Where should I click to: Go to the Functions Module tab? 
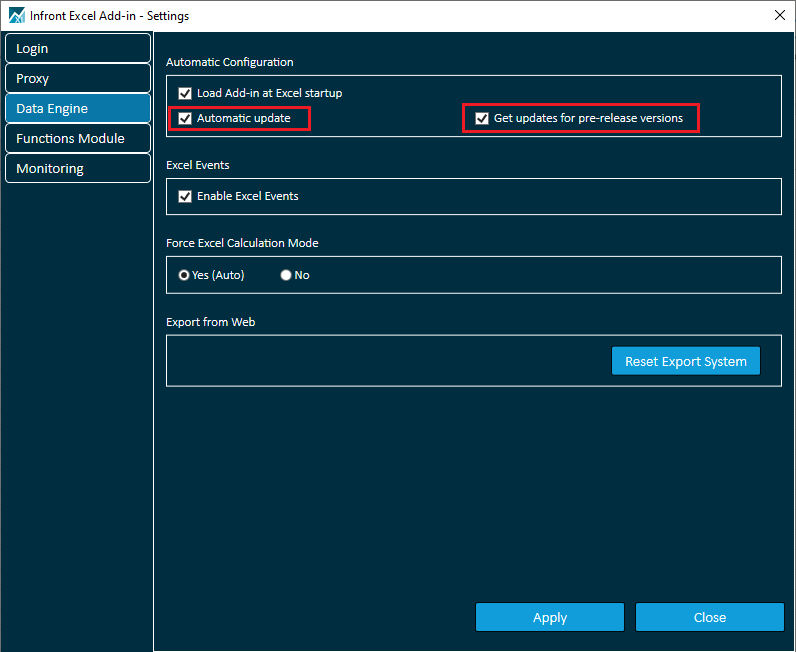77,138
